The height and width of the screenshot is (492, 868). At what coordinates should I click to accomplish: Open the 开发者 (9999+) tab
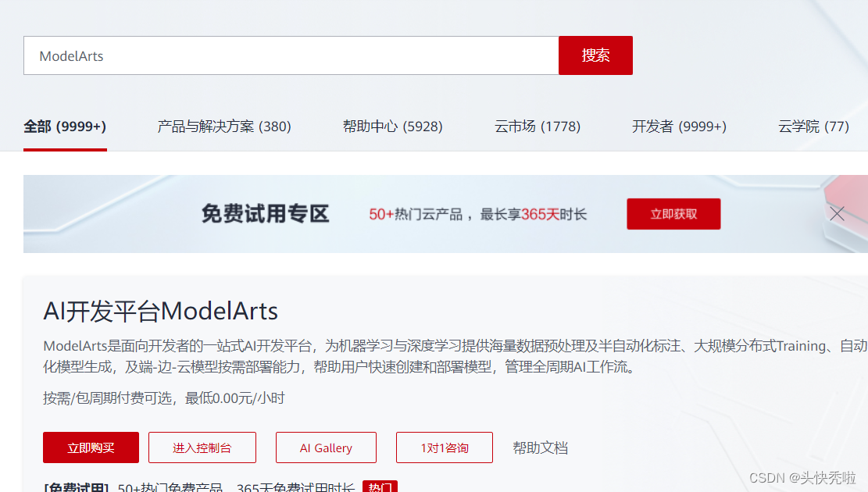click(x=679, y=127)
